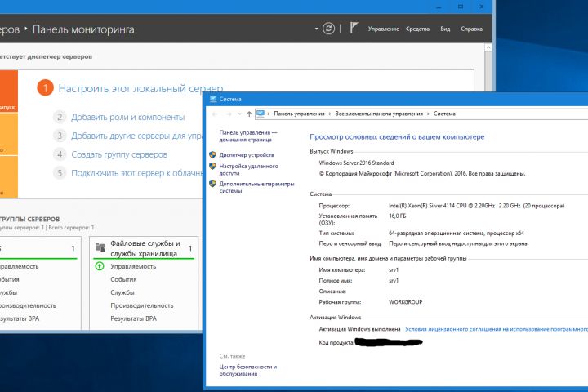Click Подключить этот сервер к облачным службам
Image resolution: width=588 pixels, height=392 pixels.
click(136, 173)
